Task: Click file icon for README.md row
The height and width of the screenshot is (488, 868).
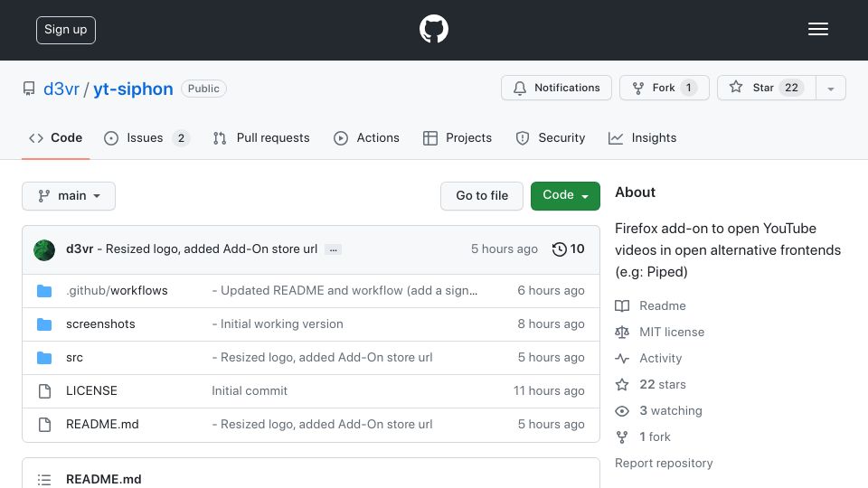Action: pyautogui.click(x=45, y=425)
